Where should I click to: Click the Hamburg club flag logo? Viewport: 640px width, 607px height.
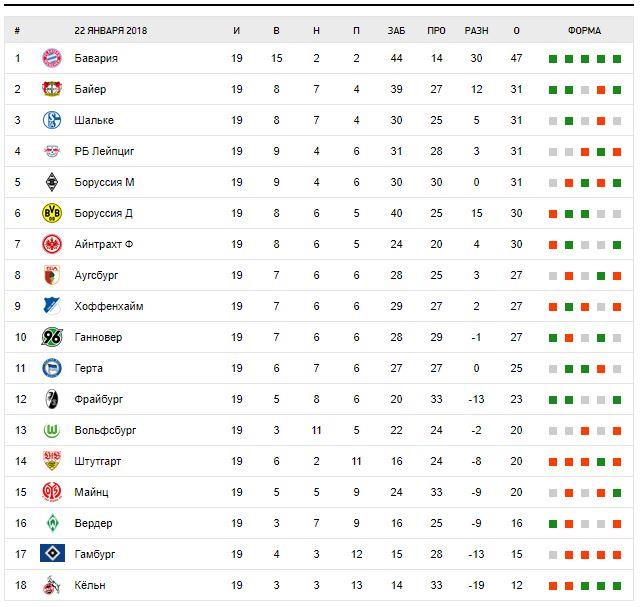click(52, 554)
